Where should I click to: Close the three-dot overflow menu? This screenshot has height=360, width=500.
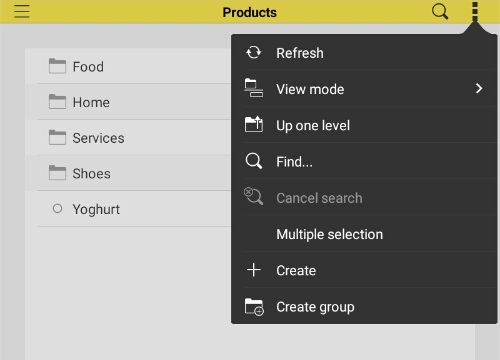pyautogui.click(x=475, y=12)
